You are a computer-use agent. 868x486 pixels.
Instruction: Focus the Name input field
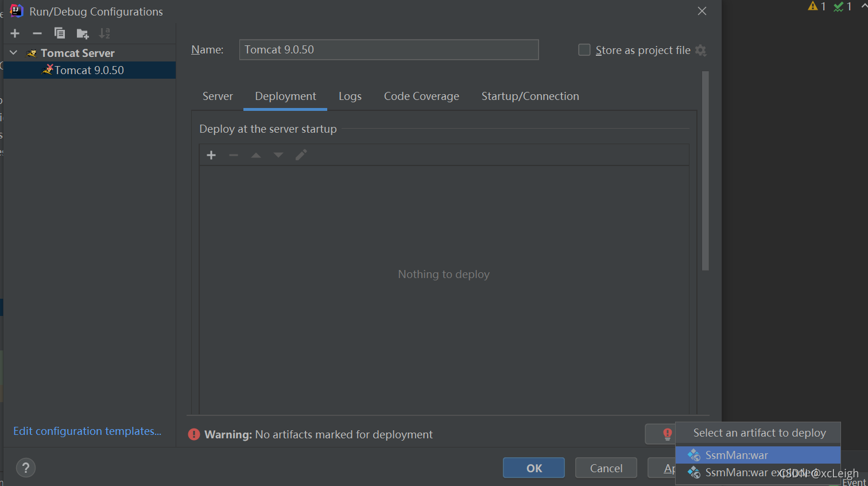(x=389, y=50)
